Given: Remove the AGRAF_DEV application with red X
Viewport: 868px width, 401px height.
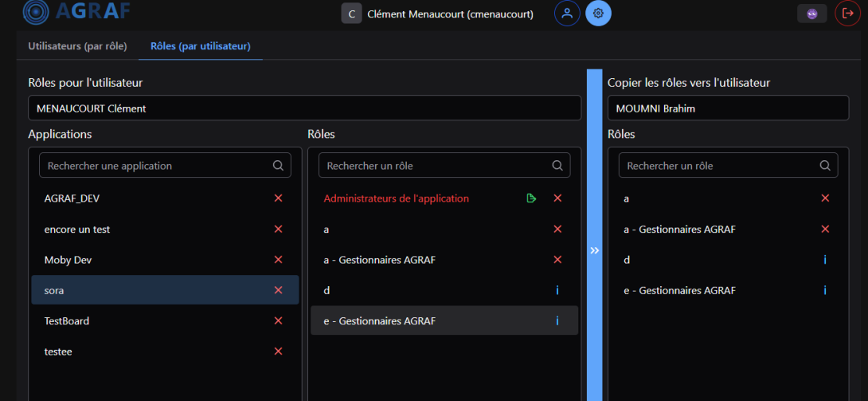Looking at the screenshot, I should pos(278,199).
